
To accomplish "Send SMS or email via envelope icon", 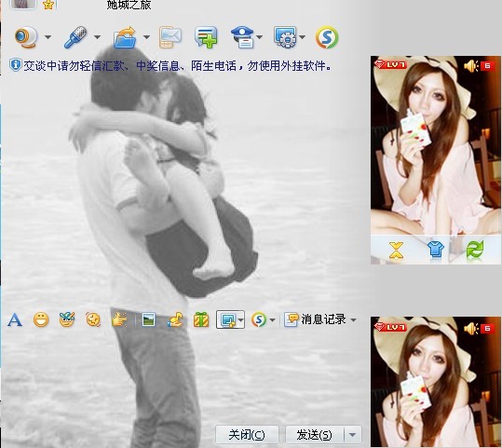I will tap(170, 37).
